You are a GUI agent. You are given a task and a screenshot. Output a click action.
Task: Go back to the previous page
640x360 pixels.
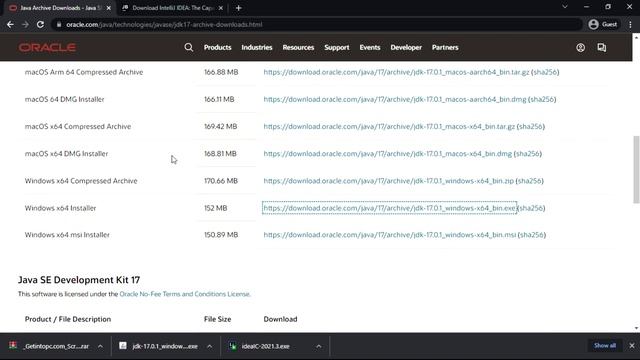pyautogui.click(x=10, y=24)
